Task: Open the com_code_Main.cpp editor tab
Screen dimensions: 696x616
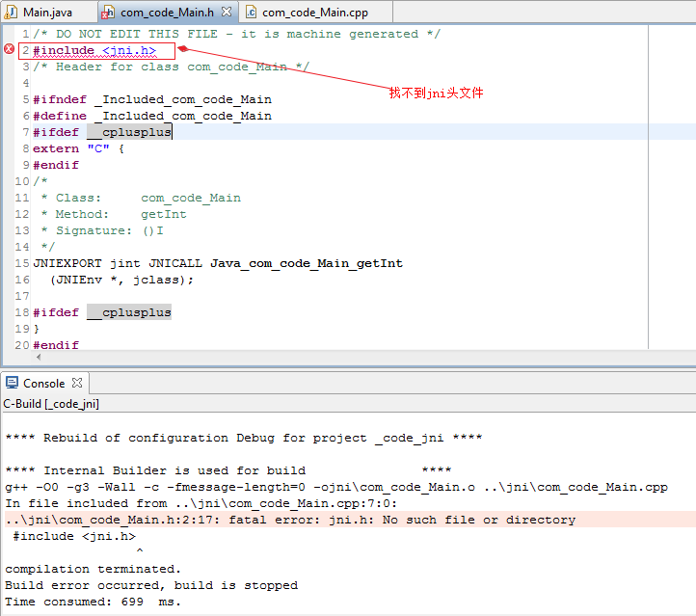Action: coord(314,12)
